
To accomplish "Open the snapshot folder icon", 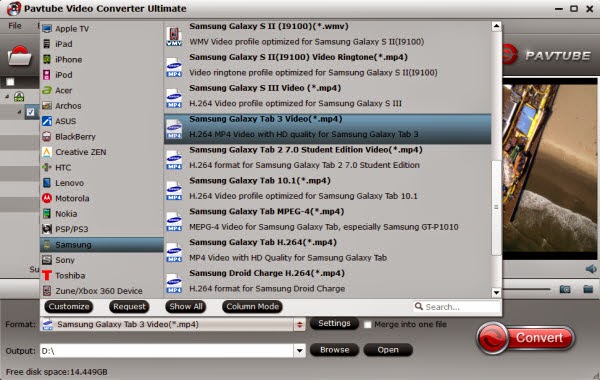I will click(x=588, y=289).
